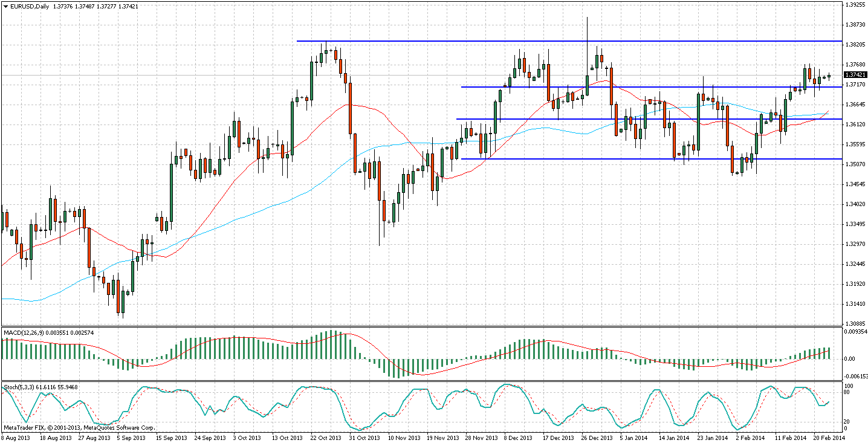Click the 1.36120 price axis label
868x443 pixels.
pyautogui.click(x=855, y=124)
